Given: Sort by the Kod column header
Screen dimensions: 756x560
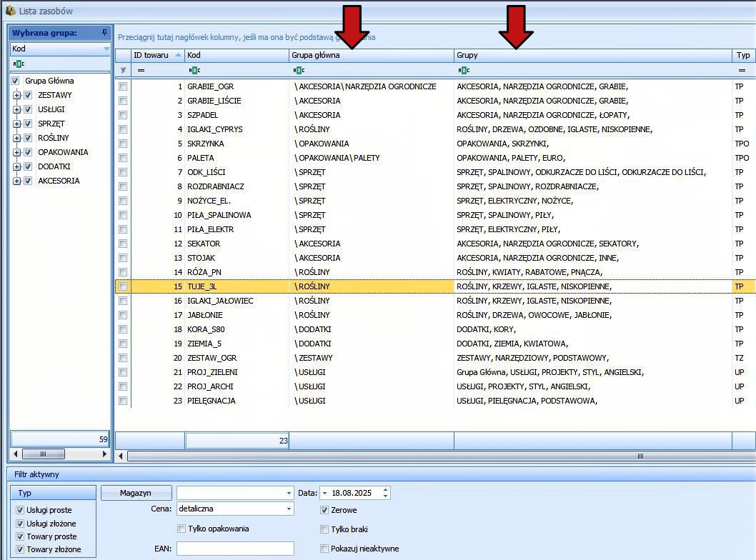Looking at the screenshot, I should pyautogui.click(x=237, y=55).
